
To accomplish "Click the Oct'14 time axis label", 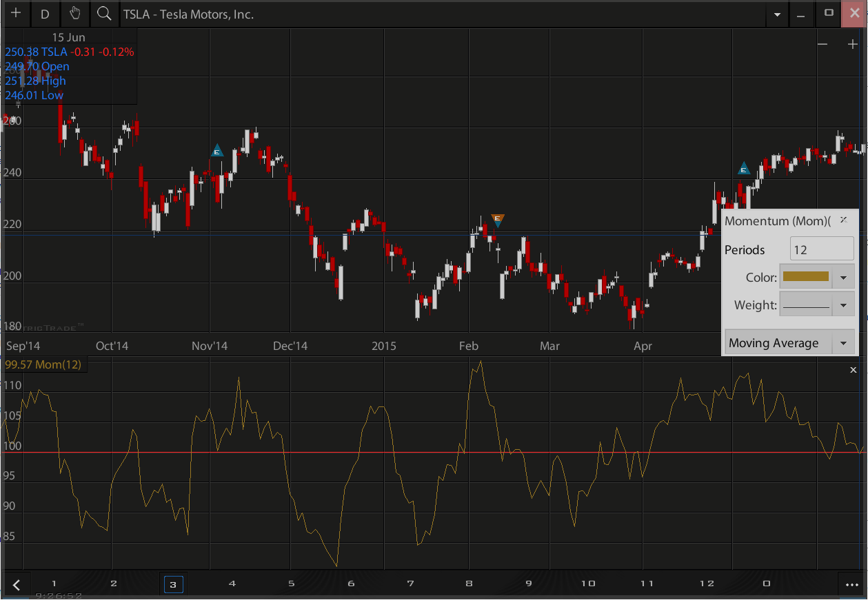I will click(113, 346).
